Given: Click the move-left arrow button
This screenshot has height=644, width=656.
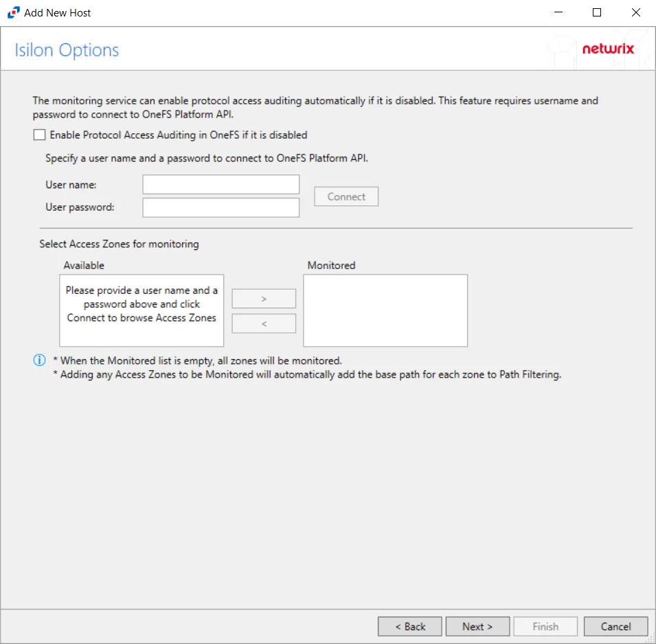Looking at the screenshot, I should tap(264, 323).
